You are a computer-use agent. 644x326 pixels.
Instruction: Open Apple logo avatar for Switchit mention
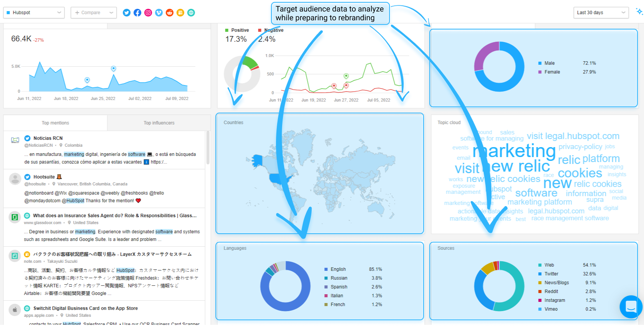coord(15,310)
